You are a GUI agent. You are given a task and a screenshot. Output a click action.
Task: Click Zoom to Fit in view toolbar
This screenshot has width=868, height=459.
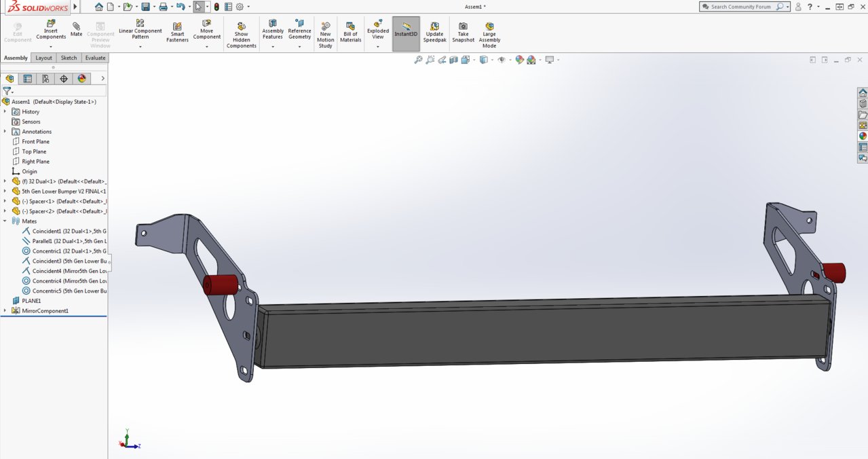pyautogui.click(x=419, y=60)
